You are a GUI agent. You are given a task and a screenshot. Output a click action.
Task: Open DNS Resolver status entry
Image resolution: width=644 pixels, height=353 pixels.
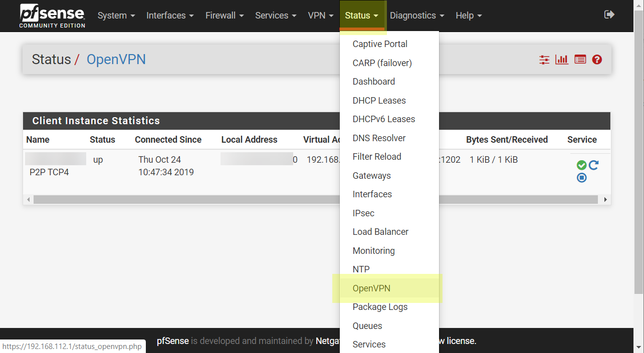point(389,138)
